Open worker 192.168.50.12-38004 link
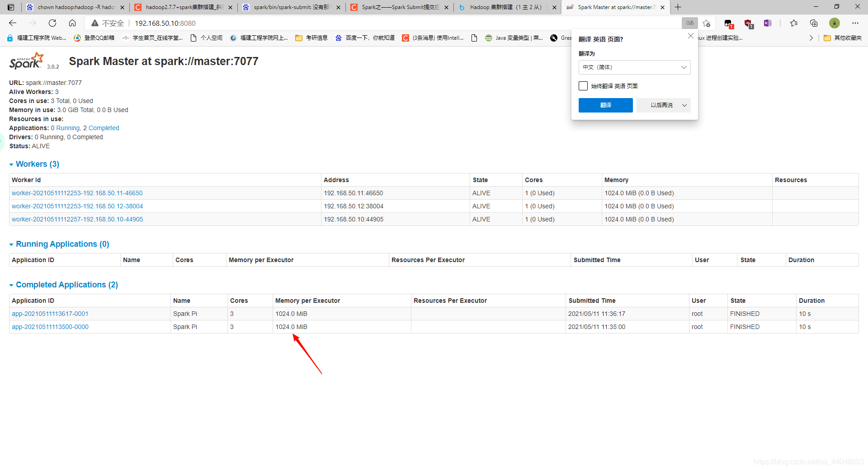This screenshot has height=470, width=868. 77,206
